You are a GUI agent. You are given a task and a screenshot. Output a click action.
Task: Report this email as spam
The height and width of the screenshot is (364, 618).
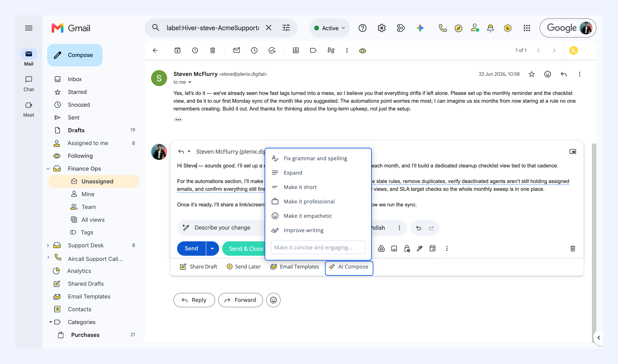(x=195, y=50)
